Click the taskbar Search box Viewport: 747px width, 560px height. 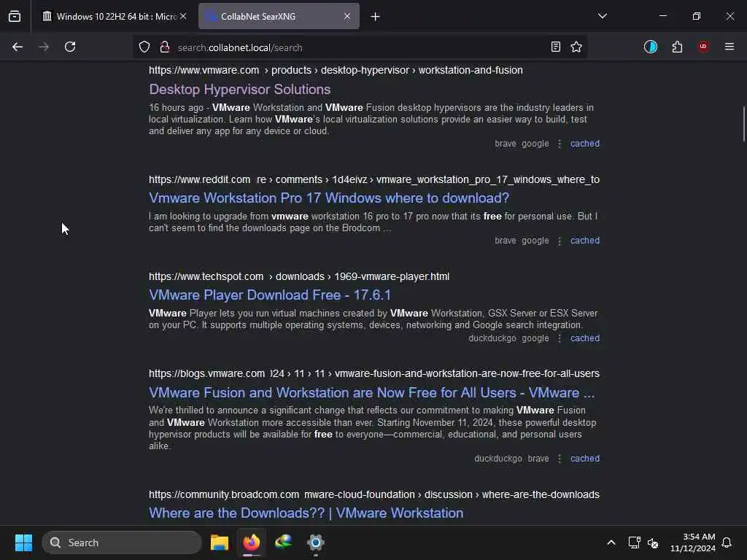pos(122,542)
